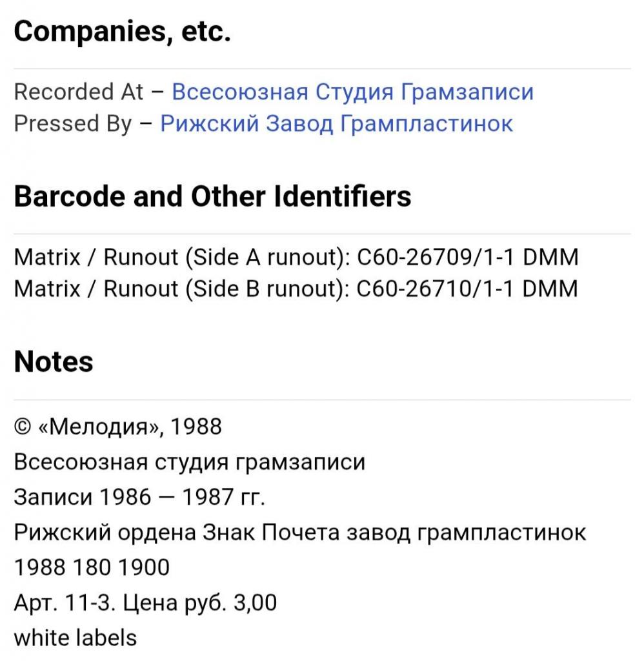
Task: Click the Цена руб. 3,00 price text
Action: [x=200, y=603]
